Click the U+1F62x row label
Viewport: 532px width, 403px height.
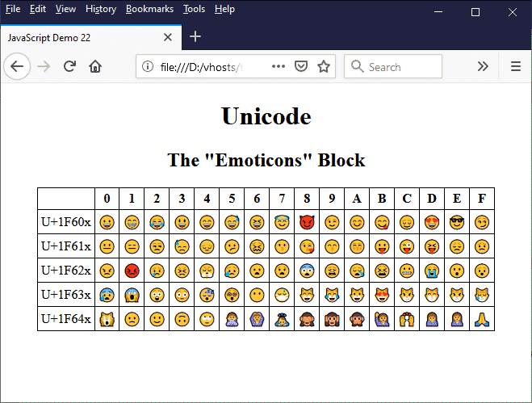coord(66,271)
